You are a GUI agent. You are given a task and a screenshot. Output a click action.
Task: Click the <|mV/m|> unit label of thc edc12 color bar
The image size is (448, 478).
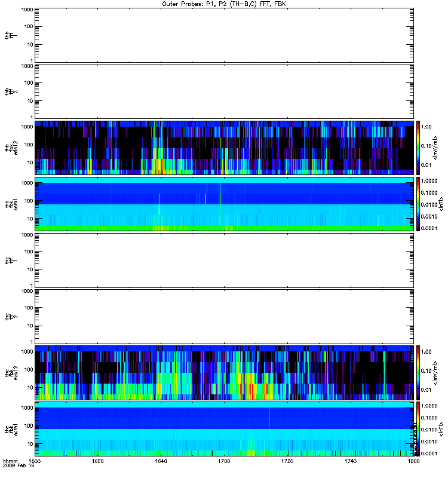pos(435,373)
